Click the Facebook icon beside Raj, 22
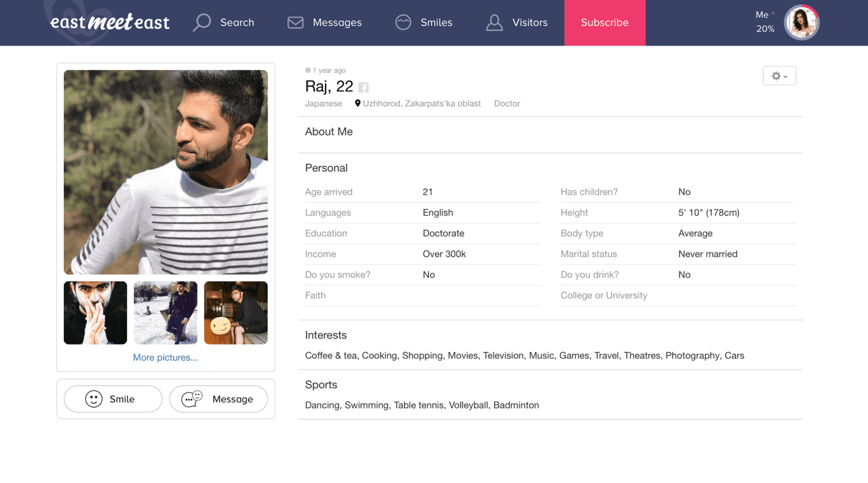 click(x=364, y=87)
